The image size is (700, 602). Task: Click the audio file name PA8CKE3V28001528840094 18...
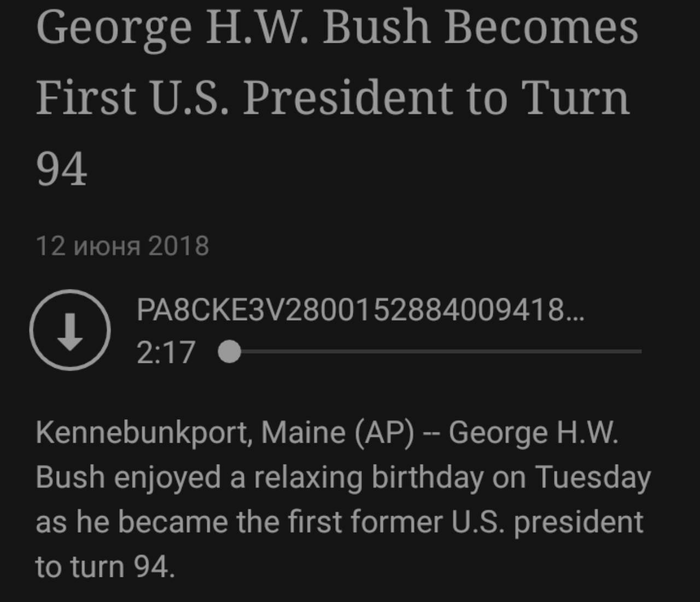tap(360, 310)
